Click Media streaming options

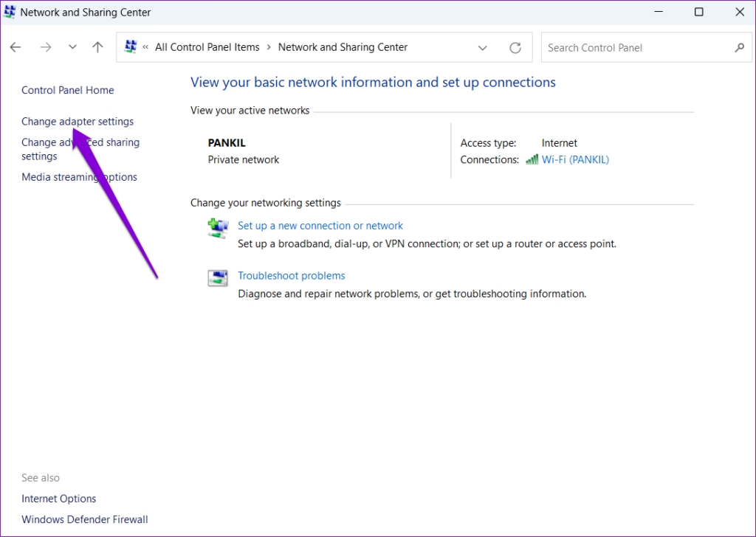tap(79, 177)
